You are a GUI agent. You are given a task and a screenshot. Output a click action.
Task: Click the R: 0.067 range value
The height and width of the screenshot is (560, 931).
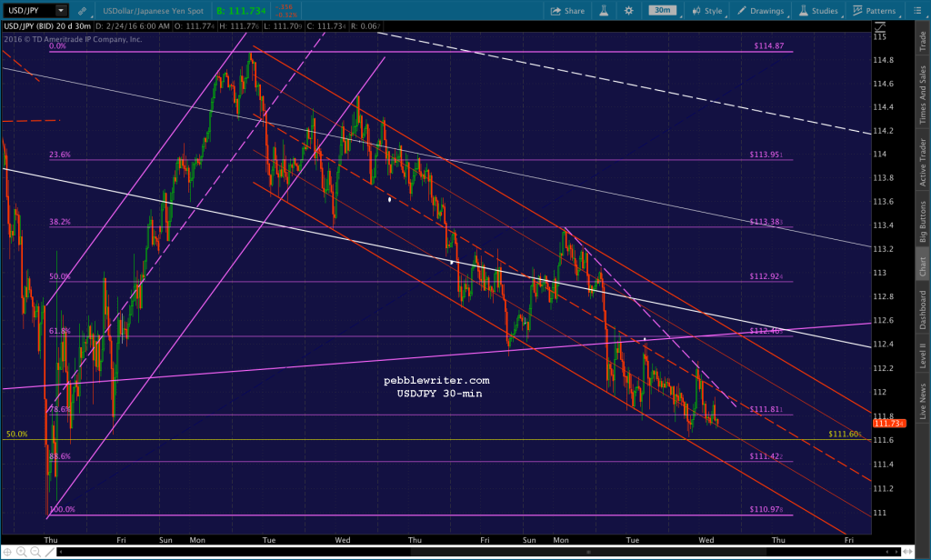click(365, 26)
